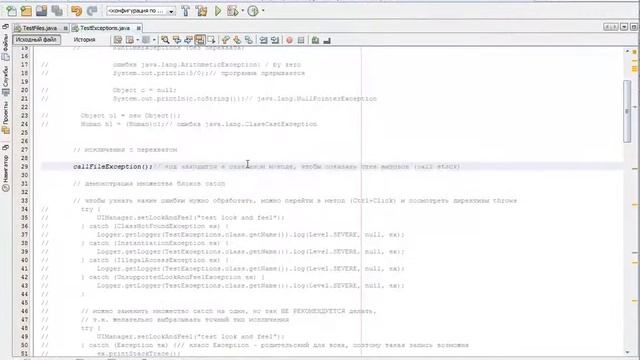Open the project configuration combo box
The image size is (640, 360).
tap(141, 11)
